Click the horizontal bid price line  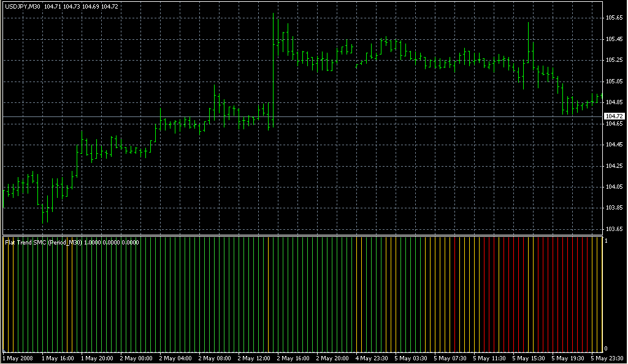[x=307, y=116]
